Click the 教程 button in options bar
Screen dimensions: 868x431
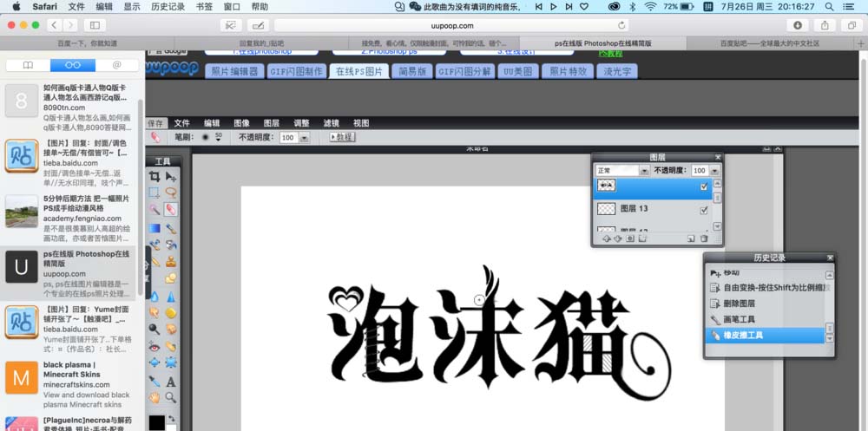coord(342,137)
